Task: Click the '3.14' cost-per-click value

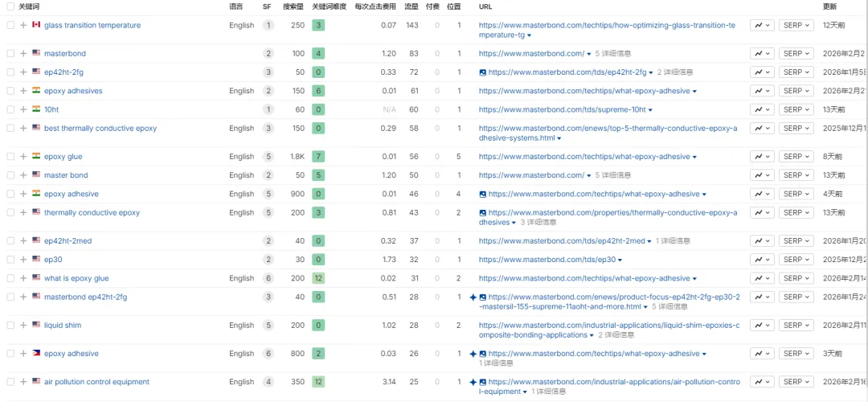Action: [x=389, y=382]
